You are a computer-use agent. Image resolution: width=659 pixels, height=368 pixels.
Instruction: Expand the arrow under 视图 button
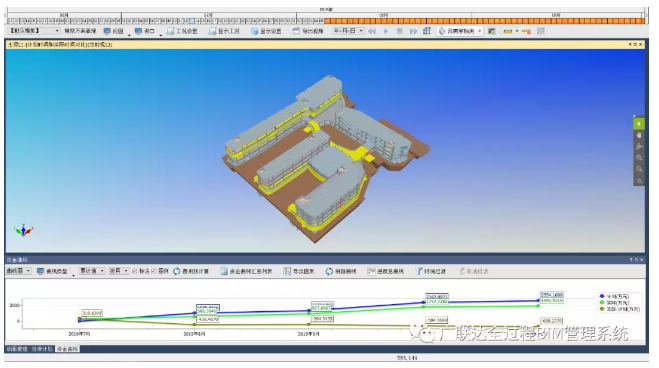point(129,35)
